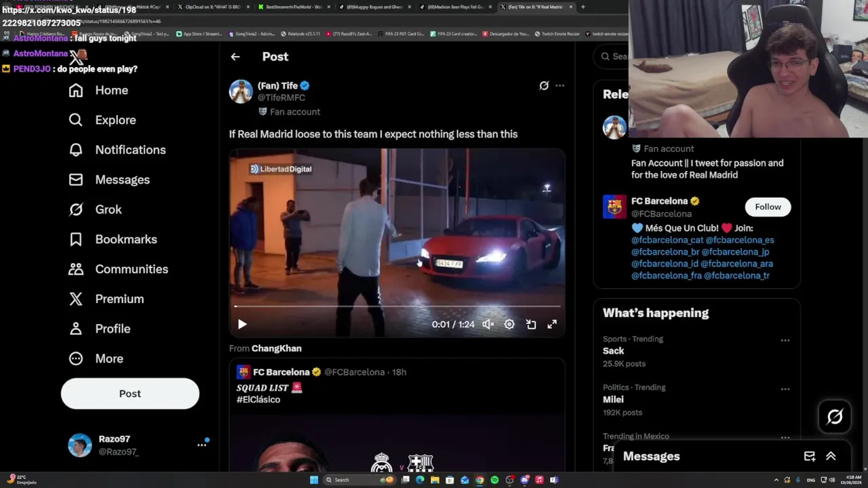Viewport: 868px width, 488px height.
Task: Open Communities from sidebar
Action: pyautogui.click(x=118, y=269)
